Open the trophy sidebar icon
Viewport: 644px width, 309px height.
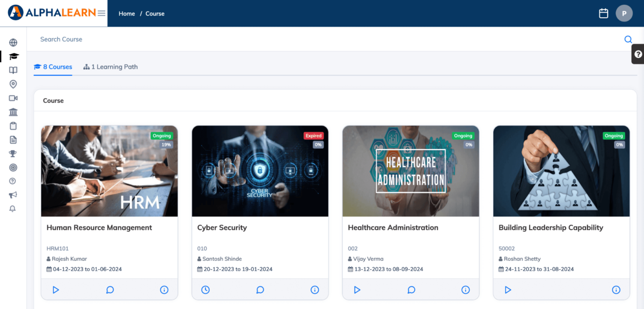click(x=13, y=154)
